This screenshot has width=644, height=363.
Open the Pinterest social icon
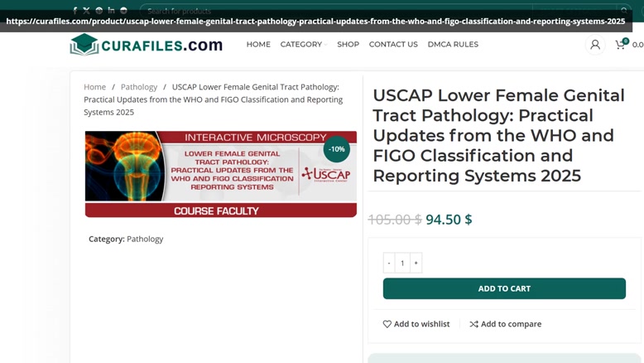pos(99,11)
